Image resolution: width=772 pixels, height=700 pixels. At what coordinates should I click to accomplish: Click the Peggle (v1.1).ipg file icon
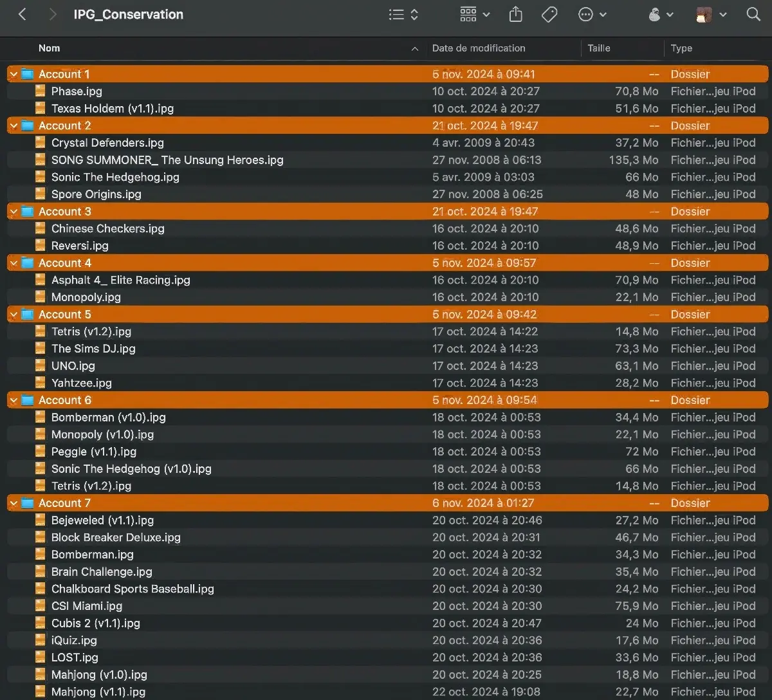[41, 452]
